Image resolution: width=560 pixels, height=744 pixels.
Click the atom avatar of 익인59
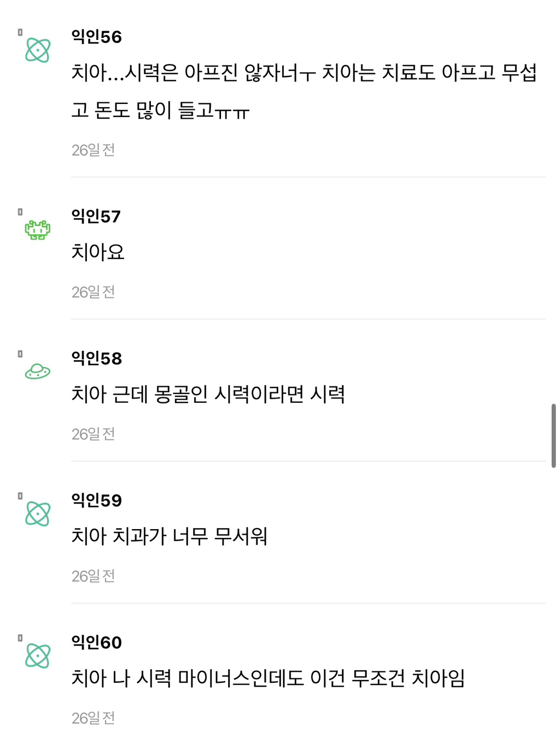click(x=38, y=514)
